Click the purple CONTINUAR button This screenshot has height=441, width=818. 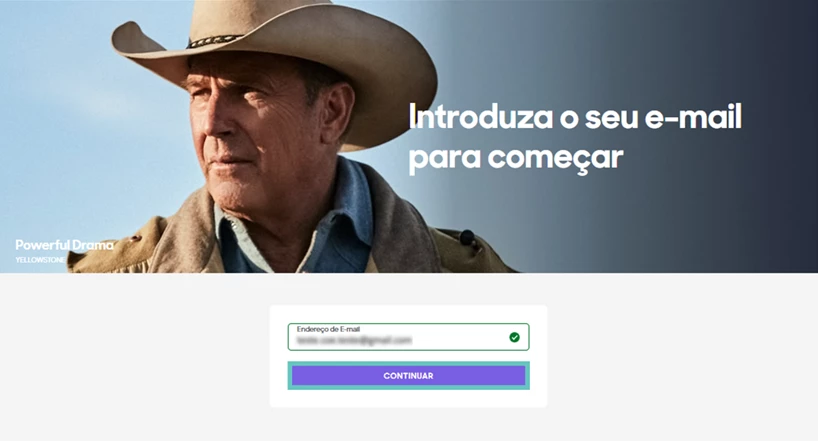coord(408,376)
